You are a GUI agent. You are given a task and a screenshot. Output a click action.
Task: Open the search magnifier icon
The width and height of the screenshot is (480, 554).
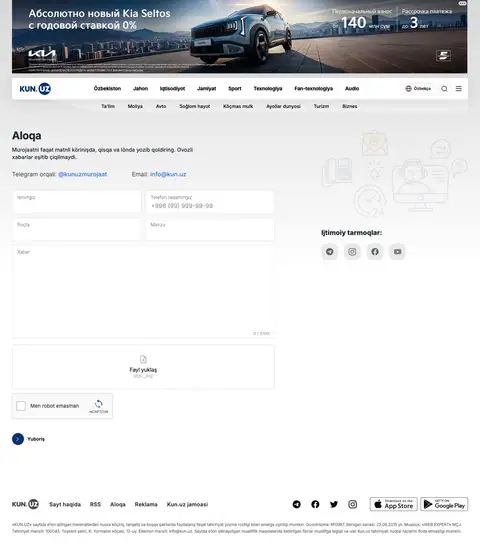tap(444, 89)
